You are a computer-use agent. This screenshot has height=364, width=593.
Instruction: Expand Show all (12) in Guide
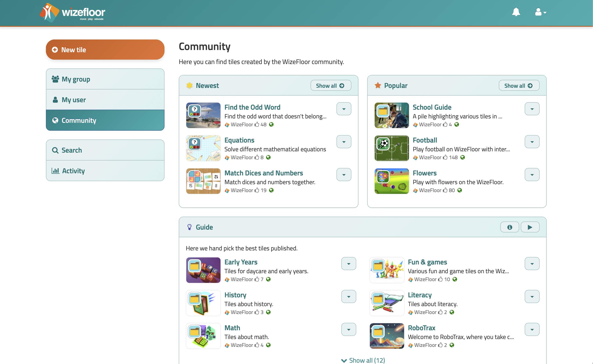pos(363,360)
